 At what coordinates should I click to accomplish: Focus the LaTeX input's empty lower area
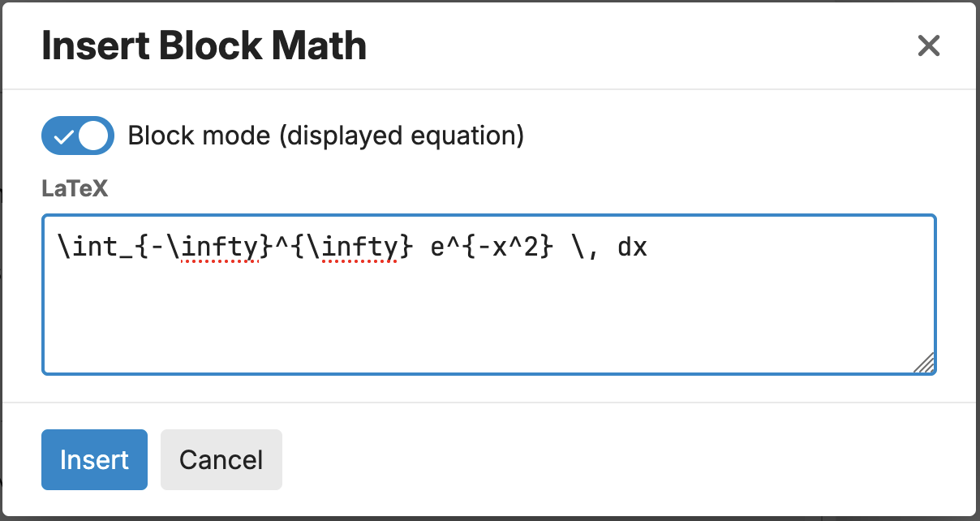487,325
